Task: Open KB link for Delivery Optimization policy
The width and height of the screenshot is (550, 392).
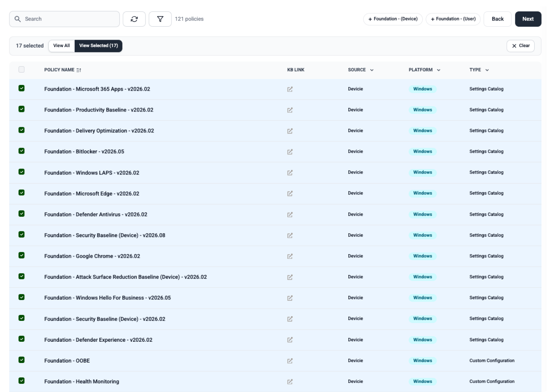Action: pos(290,131)
